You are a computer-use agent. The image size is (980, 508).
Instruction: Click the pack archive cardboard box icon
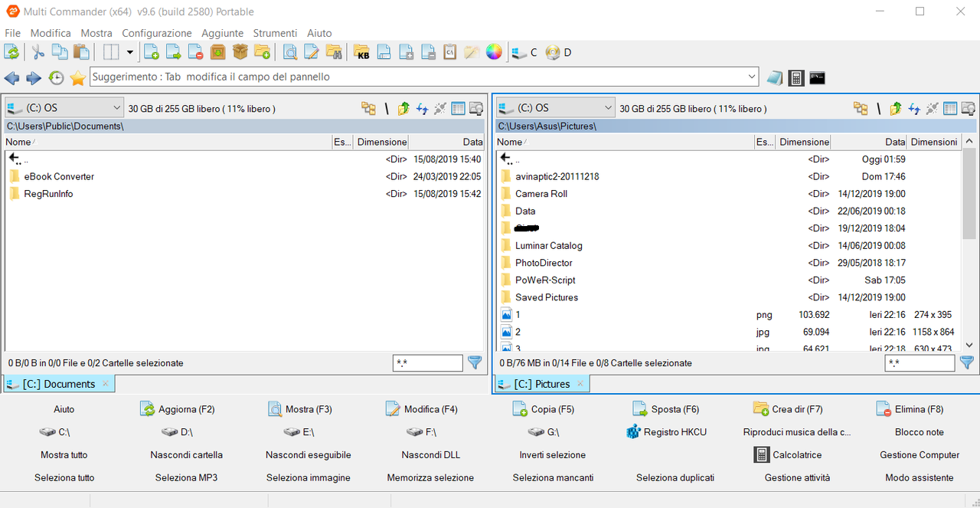pyautogui.click(x=240, y=52)
